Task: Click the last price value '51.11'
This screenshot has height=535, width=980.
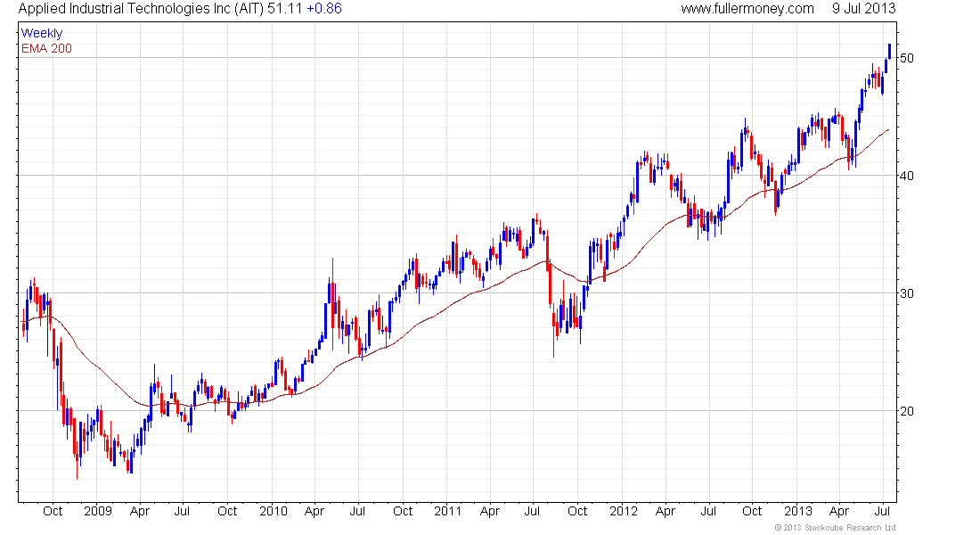Action: coord(284,9)
